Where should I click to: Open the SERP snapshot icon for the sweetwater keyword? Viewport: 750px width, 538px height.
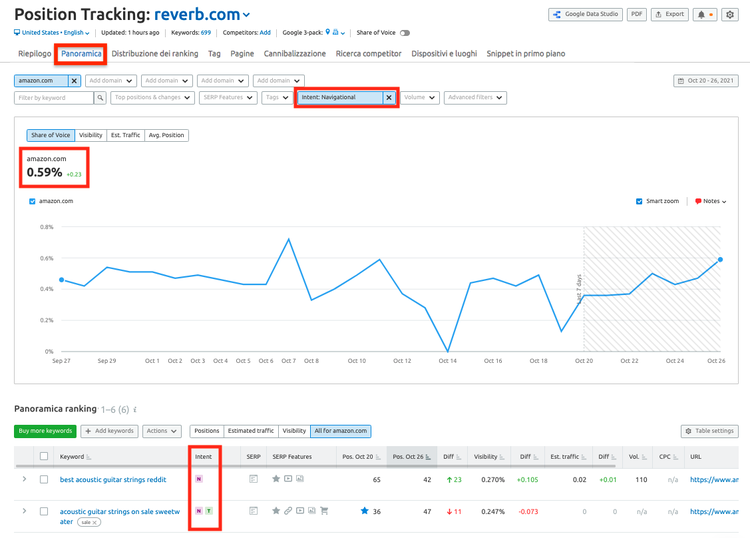(254, 511)
